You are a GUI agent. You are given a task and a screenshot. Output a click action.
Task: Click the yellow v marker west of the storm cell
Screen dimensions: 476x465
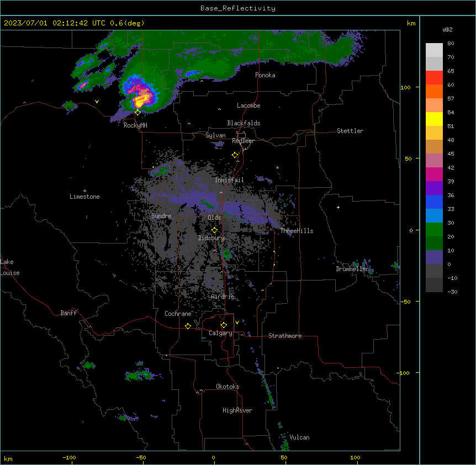point(97,102)
